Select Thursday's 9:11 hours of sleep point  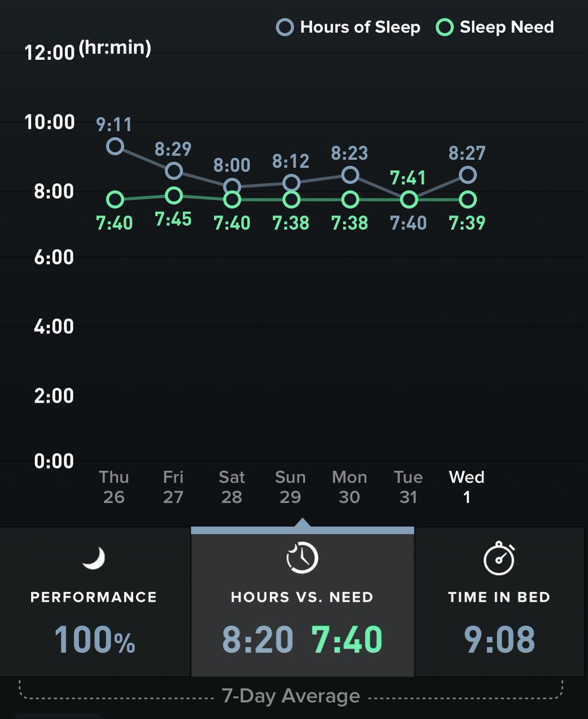click(115, 146)
